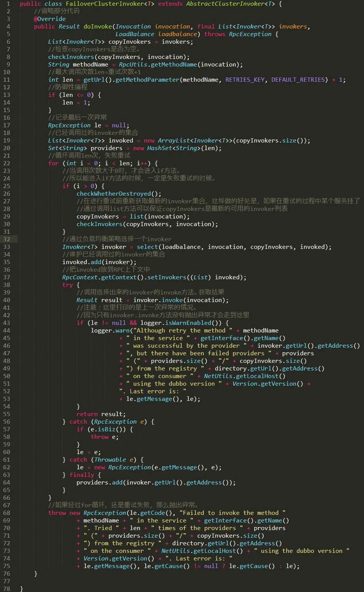The image size is (364, 592).
Task: Click string " times of the providers "
Action: click(197, 528)
